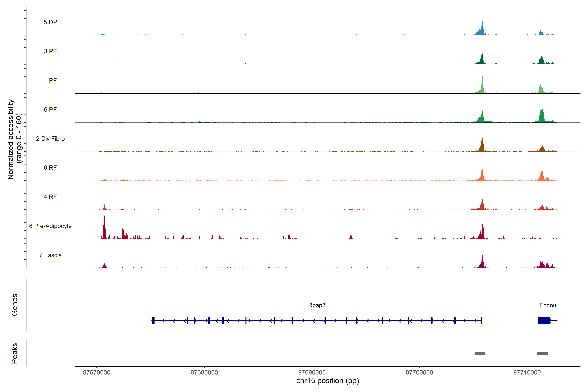Click the 5 DP track label
588x392 pixels.
[x=50, y=22]
